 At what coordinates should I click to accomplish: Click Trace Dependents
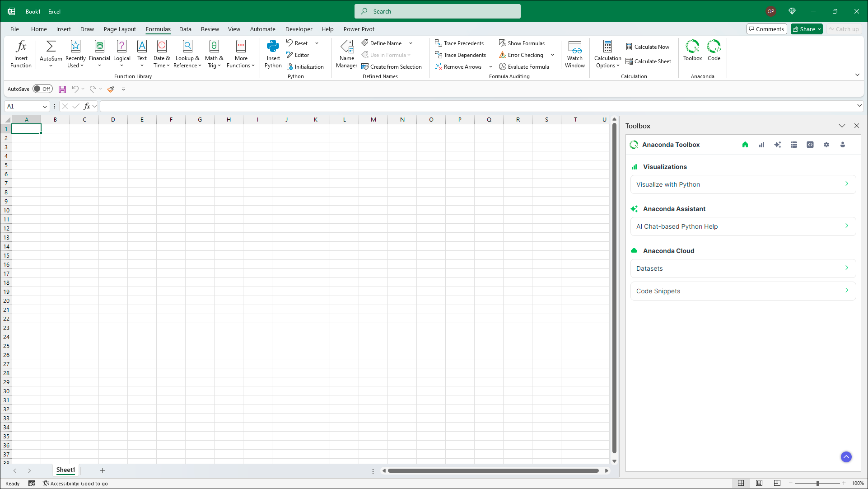pyautogui.click(x=460, y=55)
